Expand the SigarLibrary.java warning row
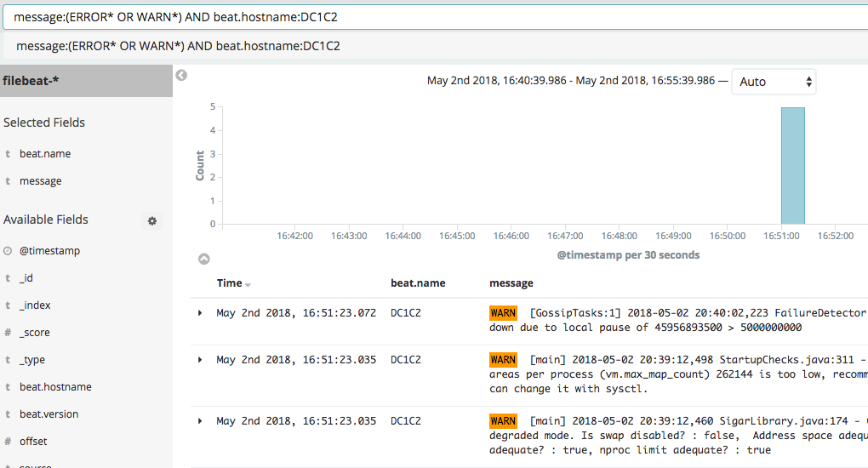Viewport: 868px width, 468px height. tap(200, 421)
